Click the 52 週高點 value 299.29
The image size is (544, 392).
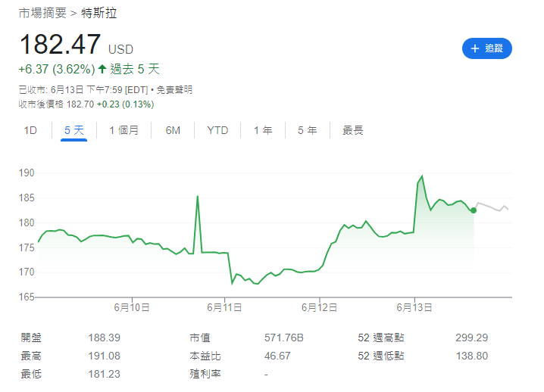coord(472,338)
